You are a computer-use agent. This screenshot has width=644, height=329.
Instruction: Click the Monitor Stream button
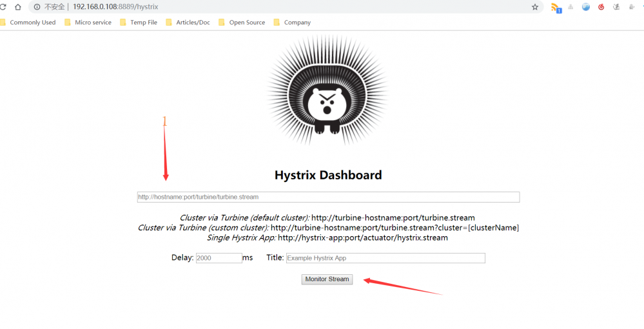pyautogui.click(x=327, y=279)
